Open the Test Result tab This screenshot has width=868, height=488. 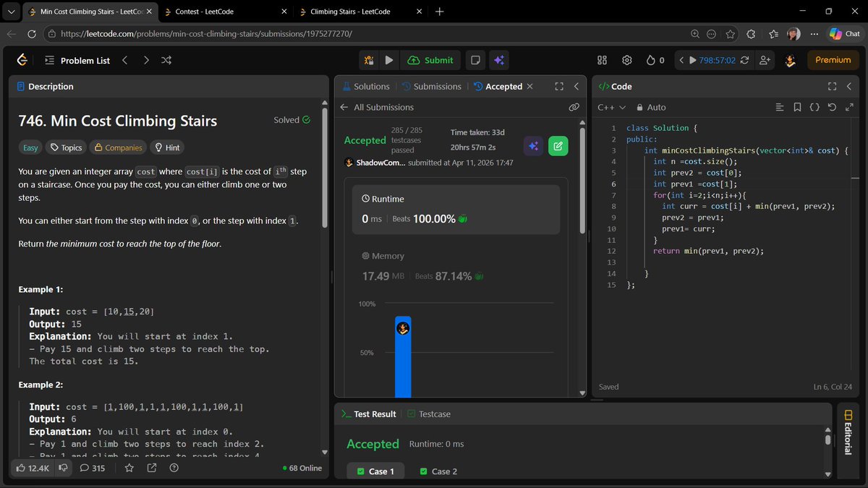[x=368, y=414]
